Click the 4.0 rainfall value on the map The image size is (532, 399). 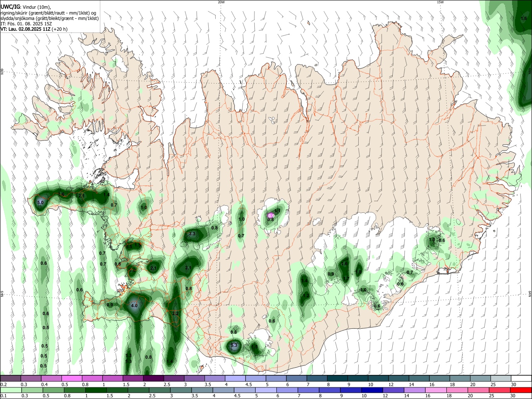click(134, 305)
